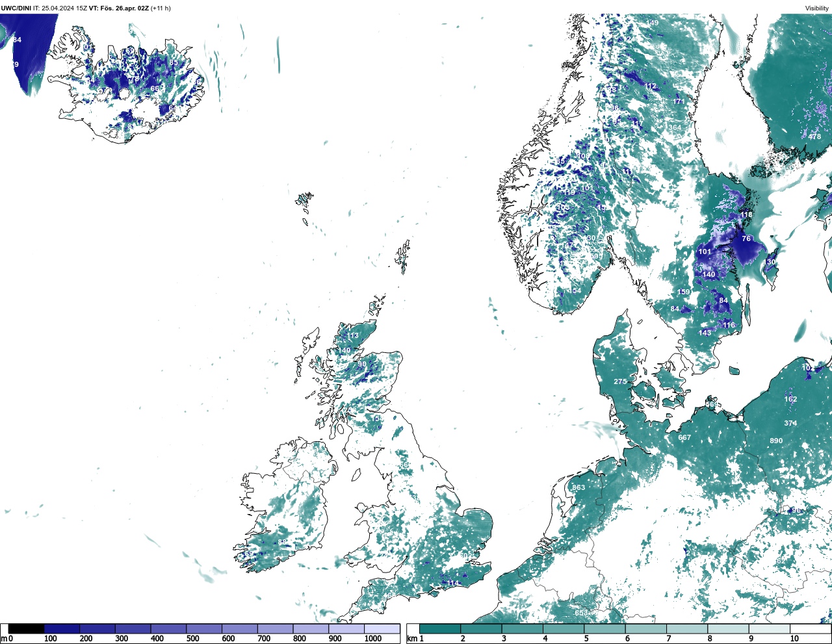Click the '10' km legend tick label
This screenshot has width=832, height=644.
coord(794,639)
